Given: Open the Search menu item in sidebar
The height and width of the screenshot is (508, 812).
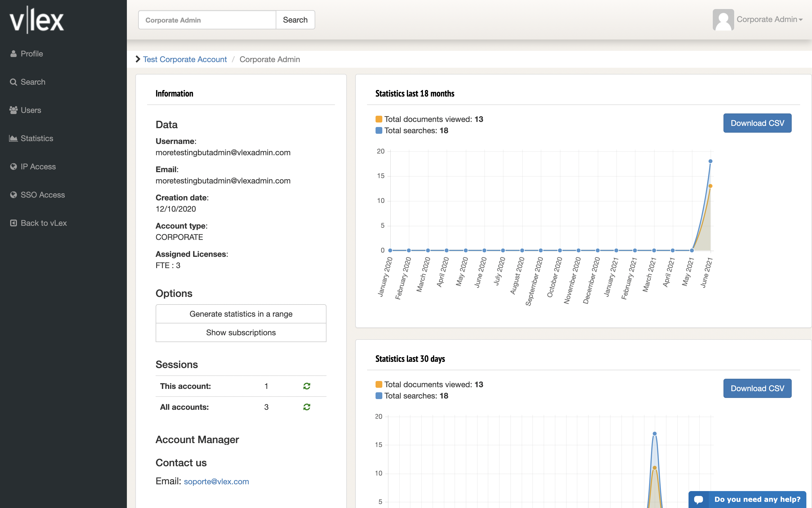Looking at the screenshot, I should pyautogui.click(x=33, y=82).
